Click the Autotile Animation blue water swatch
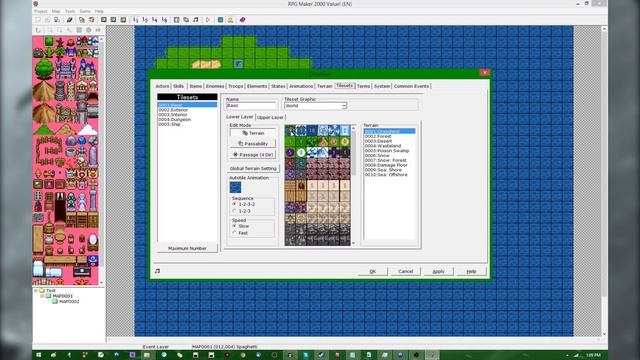 [x=235, y=187]
